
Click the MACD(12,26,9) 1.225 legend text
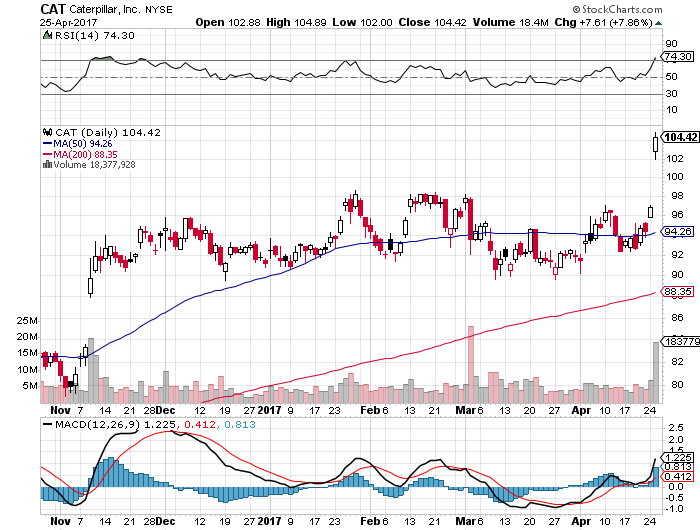click(116, 425)
